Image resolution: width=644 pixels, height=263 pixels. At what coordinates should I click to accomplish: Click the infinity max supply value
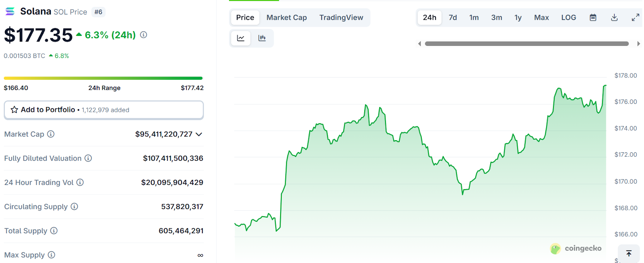click(200, 255)
